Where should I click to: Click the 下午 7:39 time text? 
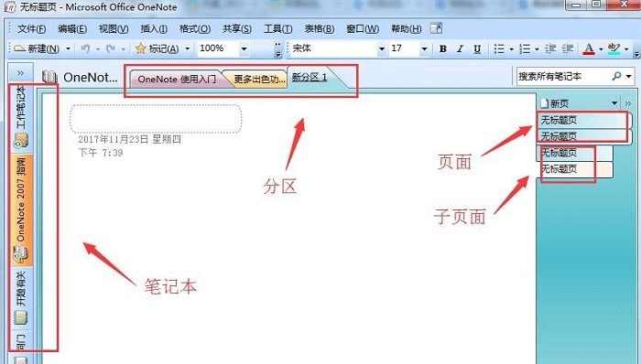pyautogui.click(x=101, y=153)
